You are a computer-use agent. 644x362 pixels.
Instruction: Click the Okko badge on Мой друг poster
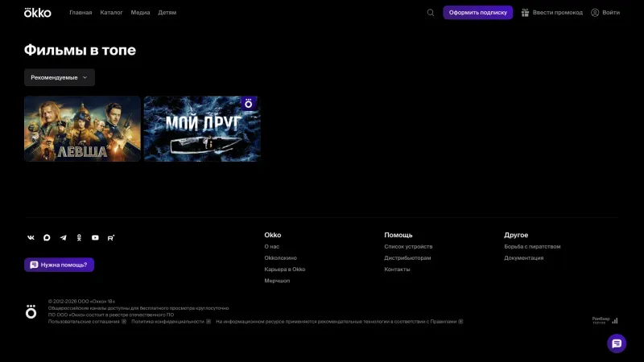pyautogui.click(x=249, y=104)
